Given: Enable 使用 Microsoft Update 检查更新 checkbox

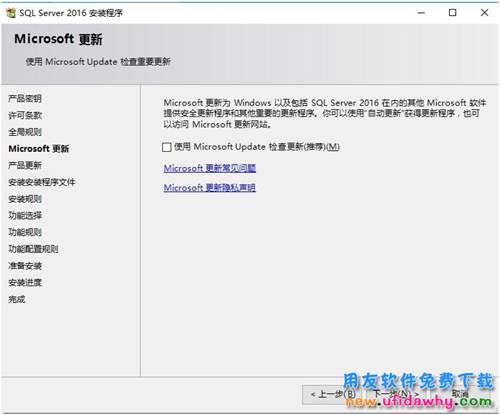Looking at the screenshot, I should [x=167, y=147].
